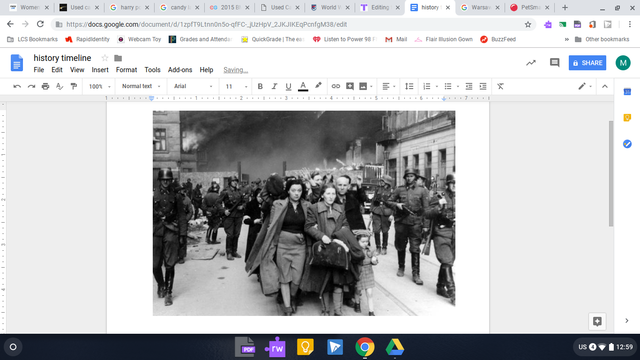The image size is (640, 360).
Task: Toggle numbered list
Action: [427, 86]
